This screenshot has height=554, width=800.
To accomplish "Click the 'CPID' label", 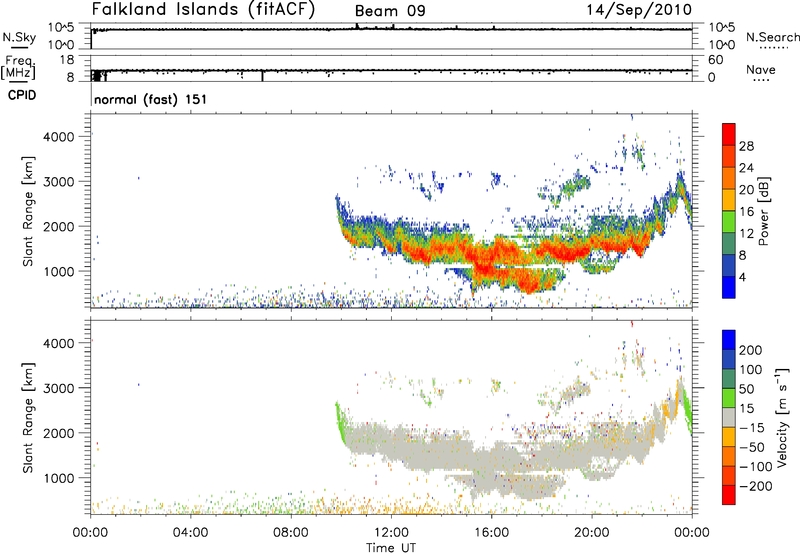I will click(x=22, y=95).
